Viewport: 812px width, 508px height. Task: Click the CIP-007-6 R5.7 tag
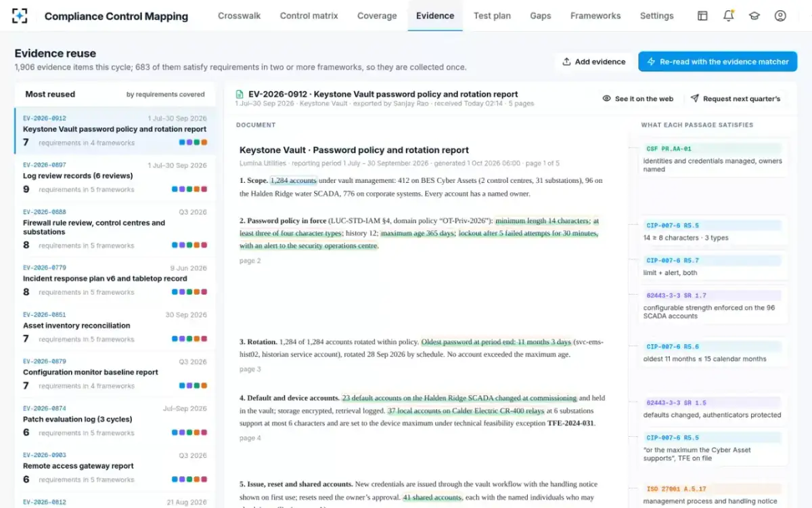(x=712, y=260)
